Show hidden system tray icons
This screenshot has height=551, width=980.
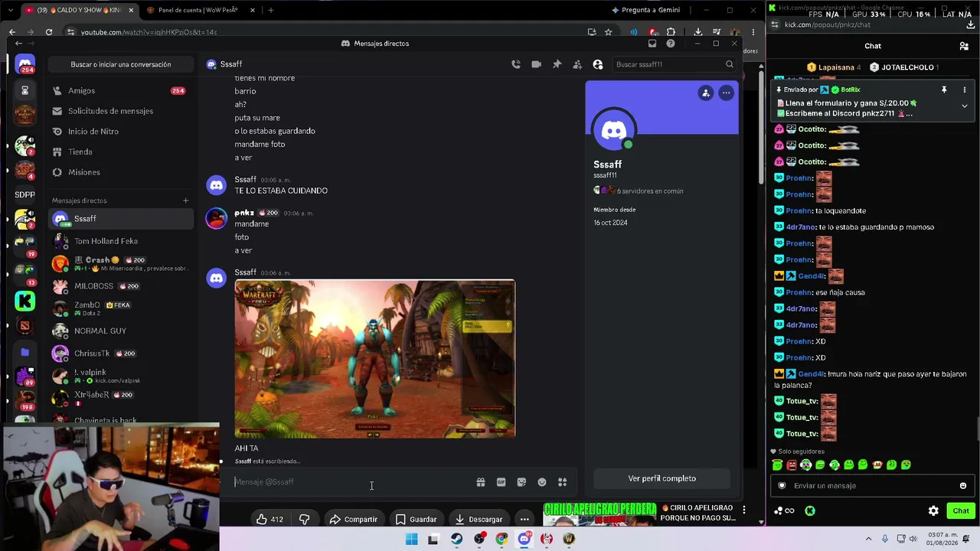pyautogui.click(x=868, y=539)
